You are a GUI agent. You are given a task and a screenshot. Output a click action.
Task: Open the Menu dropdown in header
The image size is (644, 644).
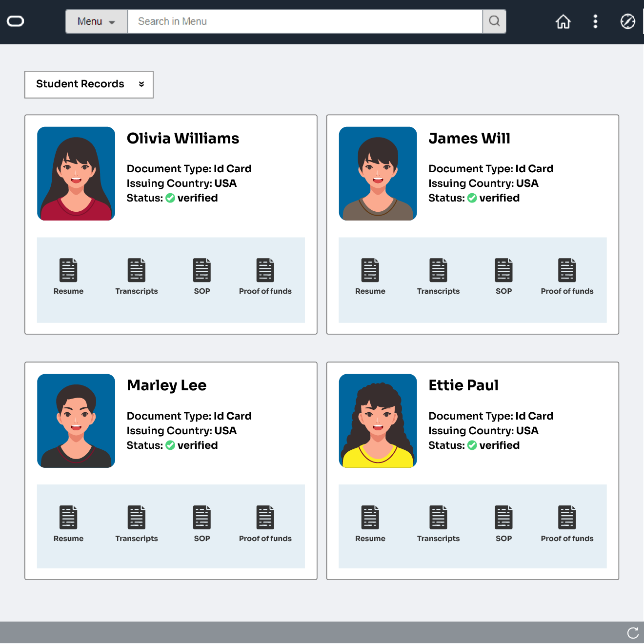96,21
